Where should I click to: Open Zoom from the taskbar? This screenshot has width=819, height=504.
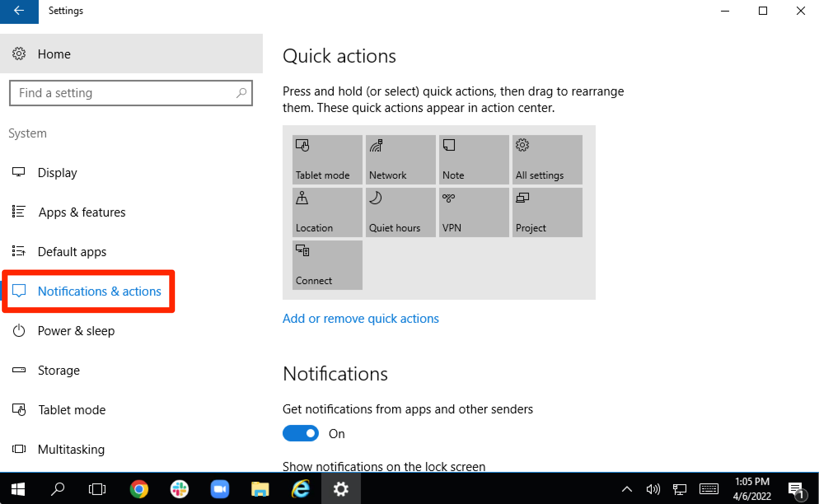[x=220, y=489]
